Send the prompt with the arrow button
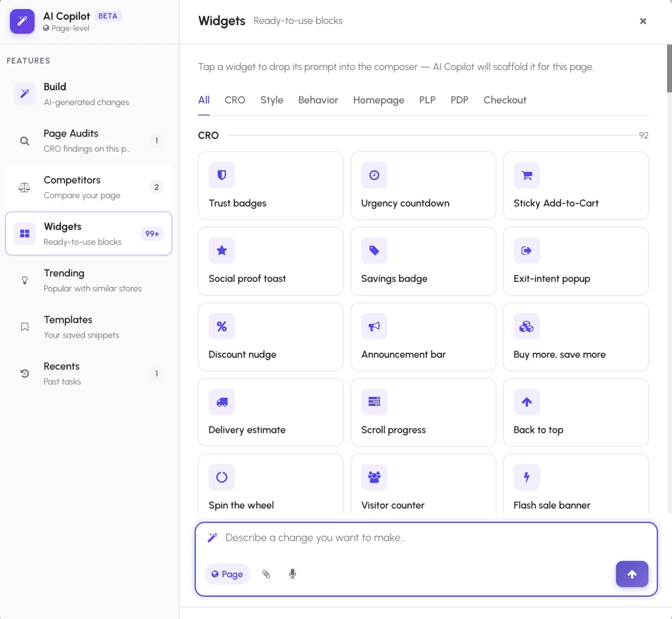This screenshot has width=672, height=619. (x=632, y=574)
